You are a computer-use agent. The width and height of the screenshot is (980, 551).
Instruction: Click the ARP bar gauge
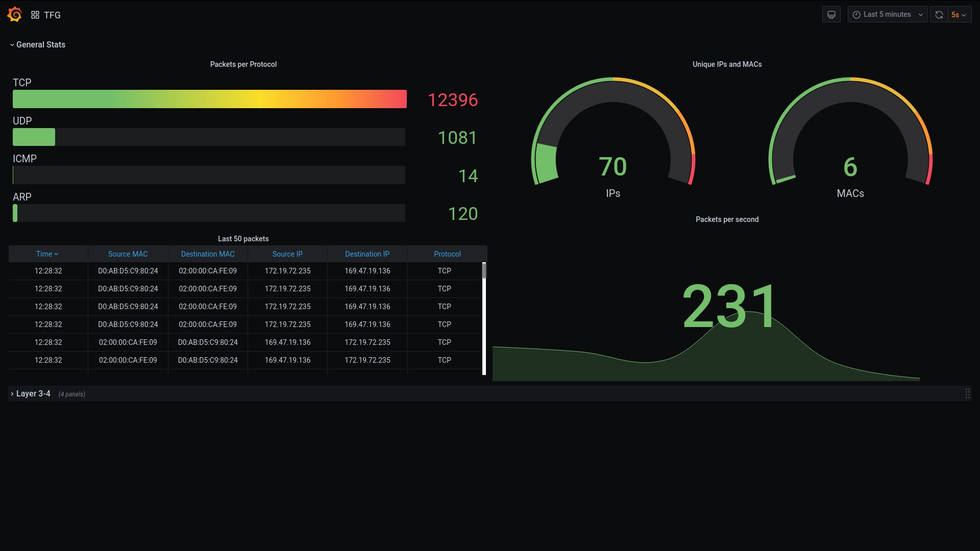point(209,213)
